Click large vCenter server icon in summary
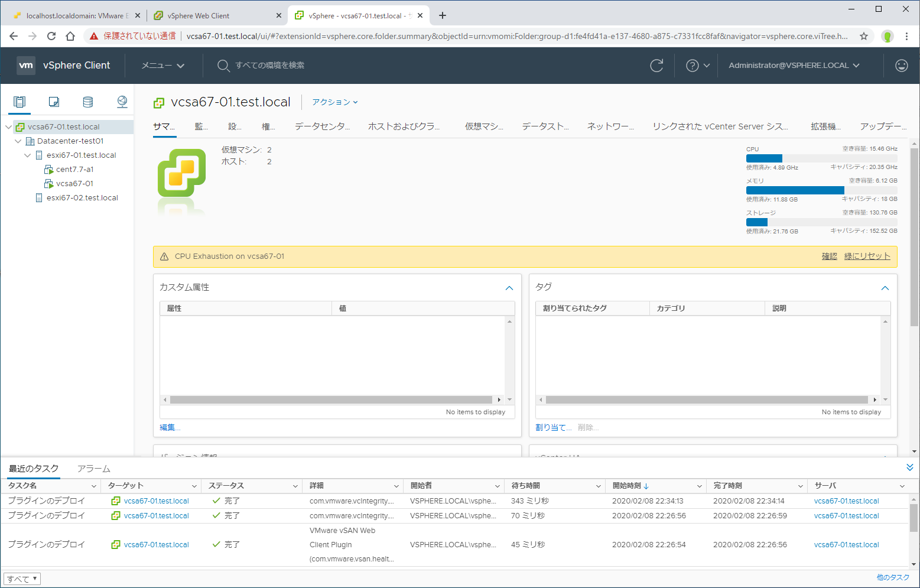 tap(181, 173)
